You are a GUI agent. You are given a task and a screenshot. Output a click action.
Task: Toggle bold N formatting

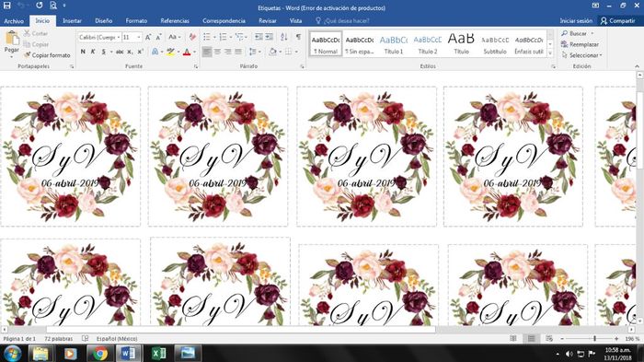[83, 52]
